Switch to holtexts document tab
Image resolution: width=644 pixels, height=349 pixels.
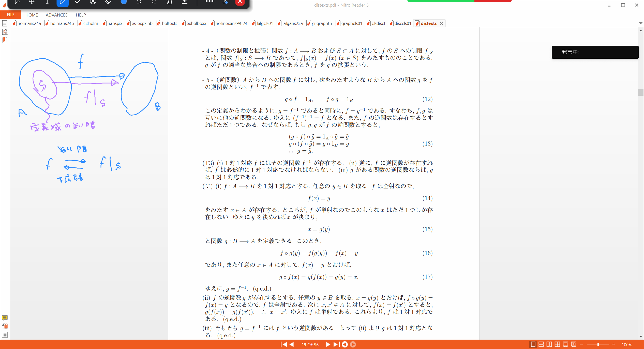[167, 23]
